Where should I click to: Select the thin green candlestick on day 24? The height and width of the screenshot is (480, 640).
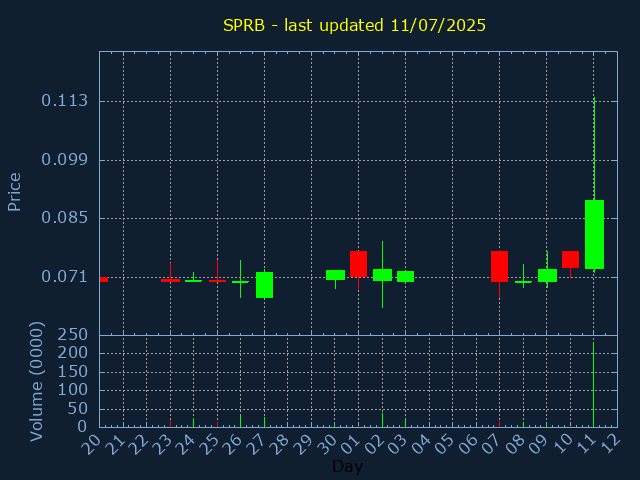click(193, 281)
